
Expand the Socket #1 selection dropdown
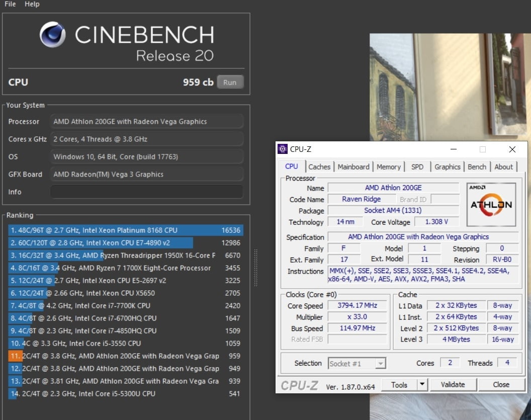click(381, 364)
